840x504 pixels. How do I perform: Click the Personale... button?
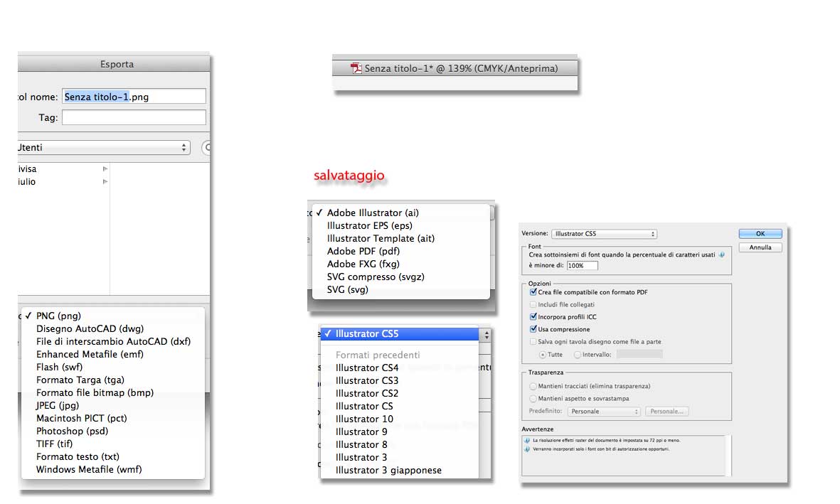(x=667, y=412)
